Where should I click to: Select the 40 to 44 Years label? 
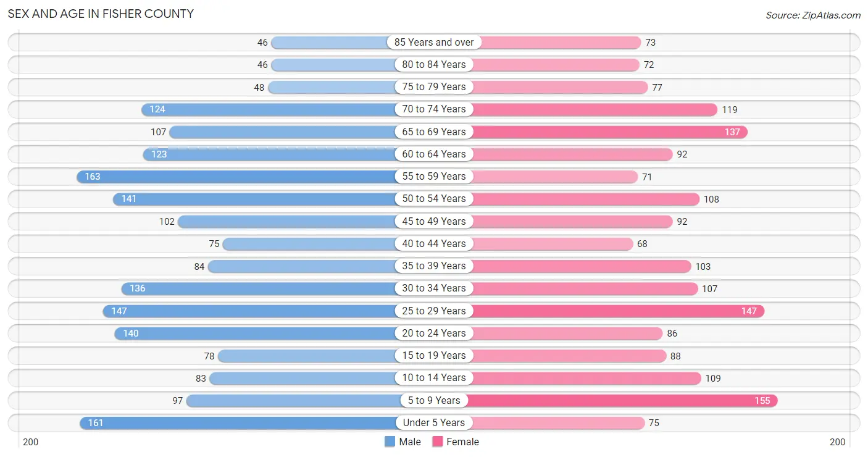point(434,243)
